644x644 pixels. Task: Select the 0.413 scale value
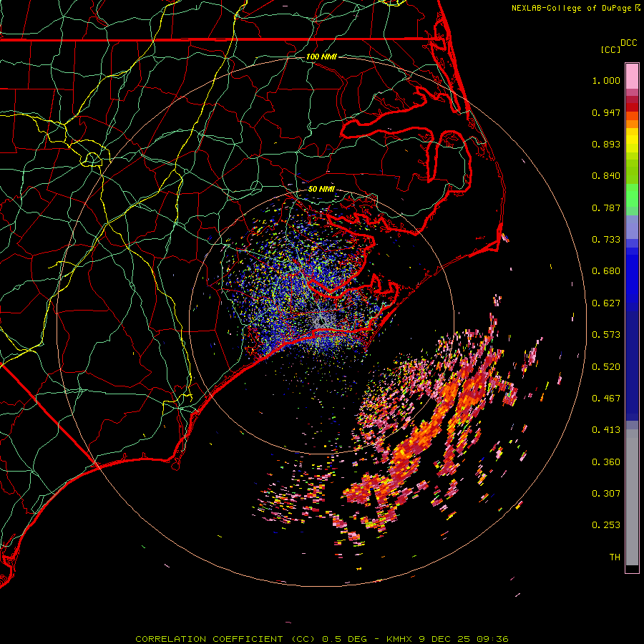pyautogui.click(x=606, y=430)
